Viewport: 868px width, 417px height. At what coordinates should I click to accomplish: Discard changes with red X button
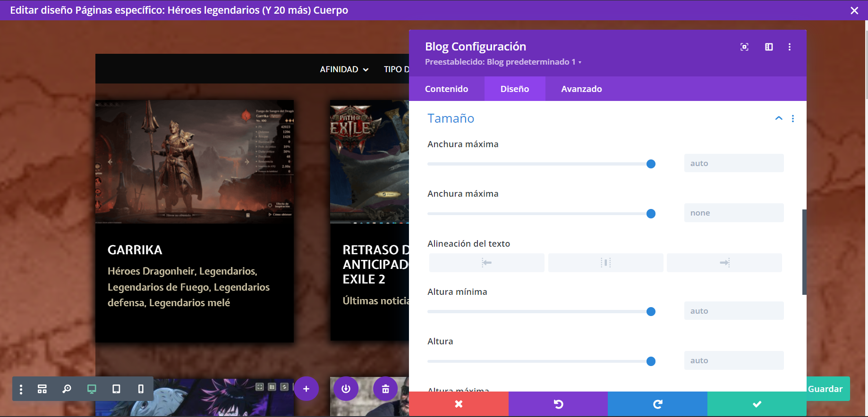459,404
